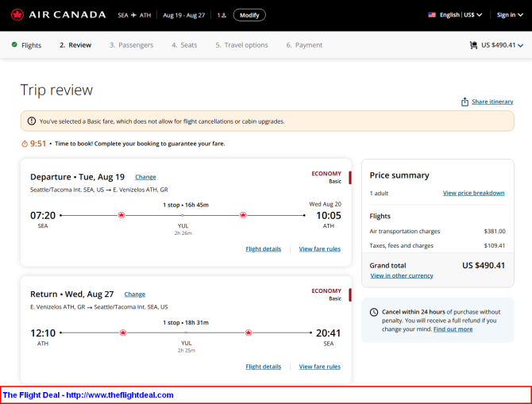The width and height of the screenshot is (532, 404).
Task: Click the YUL 2h 25m layover label
Action: pyautogui.click(x=187, y=347)
